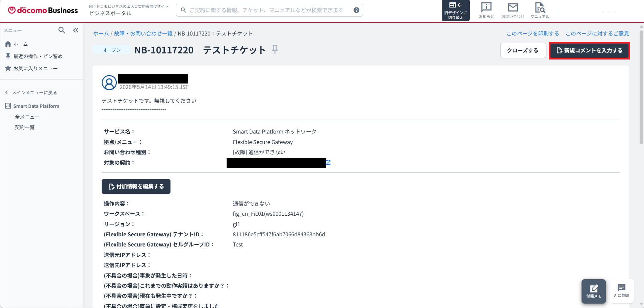Open 契約一覧 under Smart Data Platform

(25, 127)
